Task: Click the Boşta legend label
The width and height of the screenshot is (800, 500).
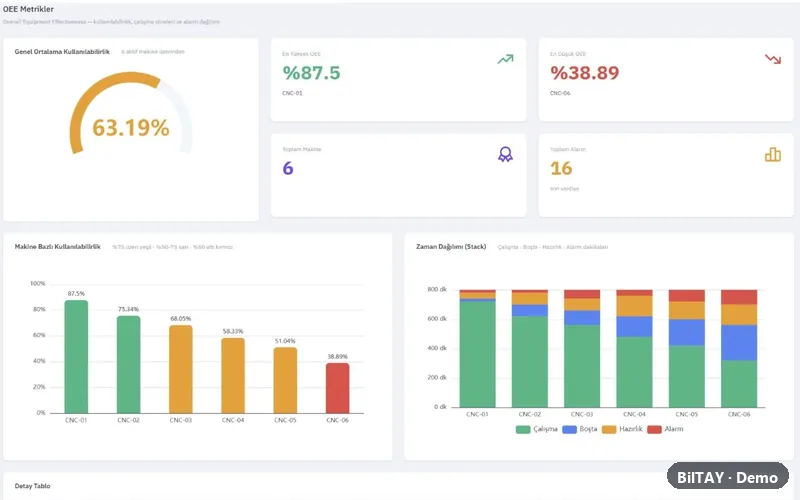Action: pos(588,430)
